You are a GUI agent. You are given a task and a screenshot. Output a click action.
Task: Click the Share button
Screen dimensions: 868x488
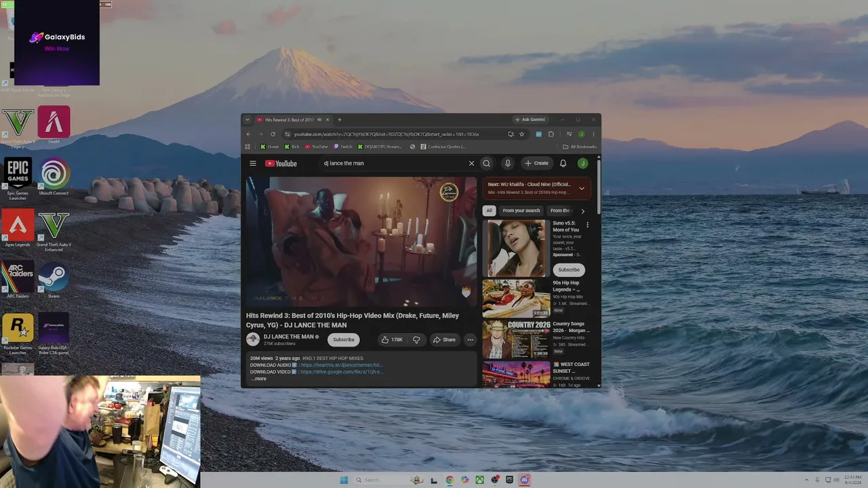(444, 340)
